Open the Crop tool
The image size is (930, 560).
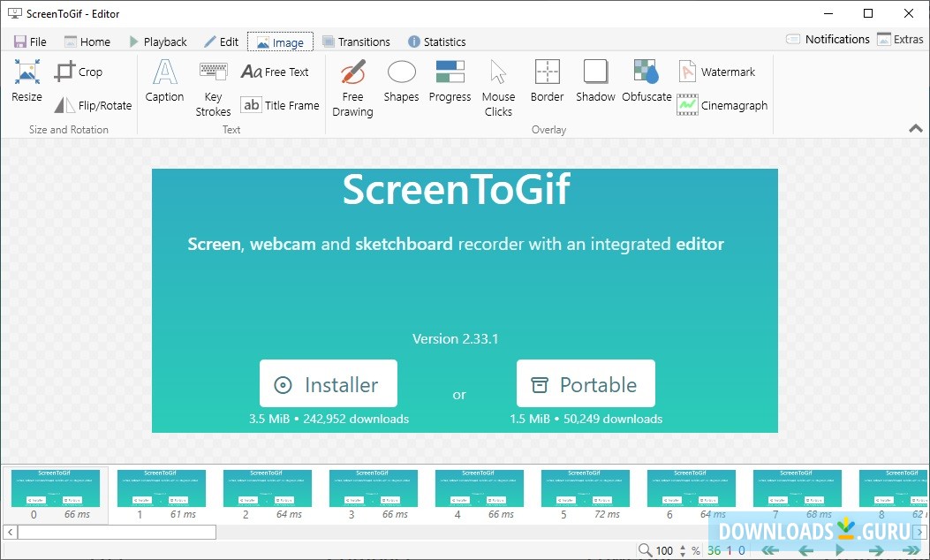pos(78,71)
